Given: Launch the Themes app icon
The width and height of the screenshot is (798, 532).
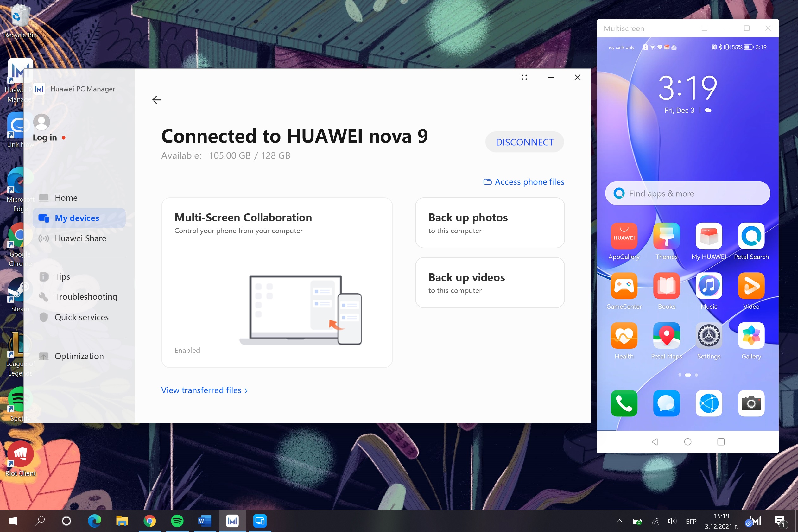Looking at the screenshot, I should click(666, 236).
